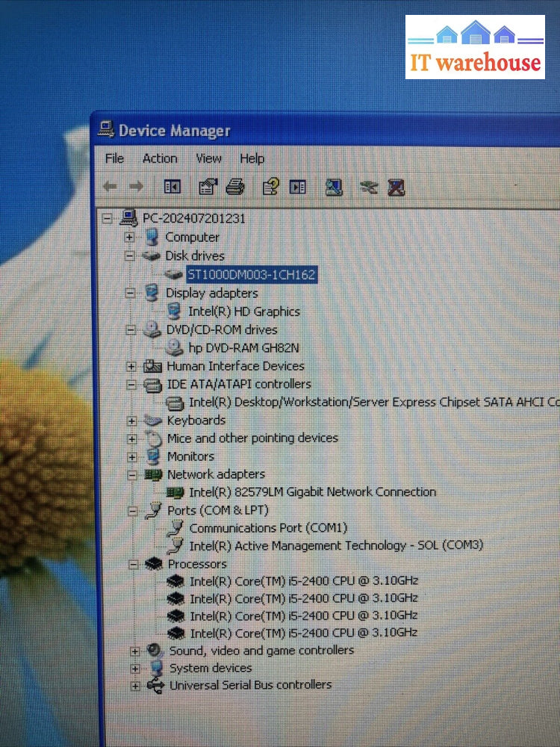
Task: Select the hp DVD-RAM GH82N entry
Action: click(244, 348)
